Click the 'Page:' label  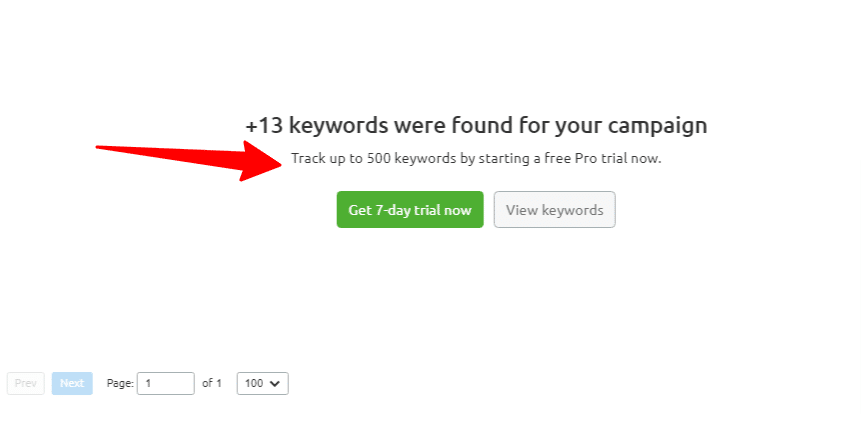[x=120, y=383]
